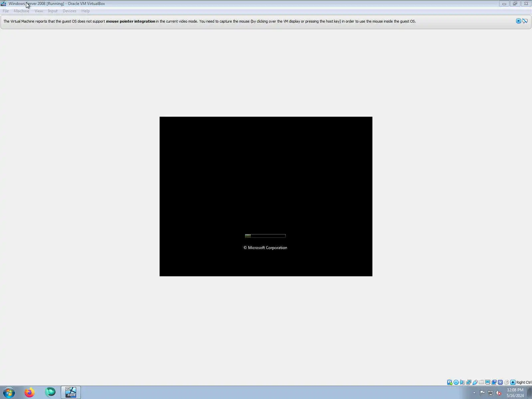Click the muted volume tray icon
Image resolution: width=532 pixels, height=399 pixels.
point(498,393)
